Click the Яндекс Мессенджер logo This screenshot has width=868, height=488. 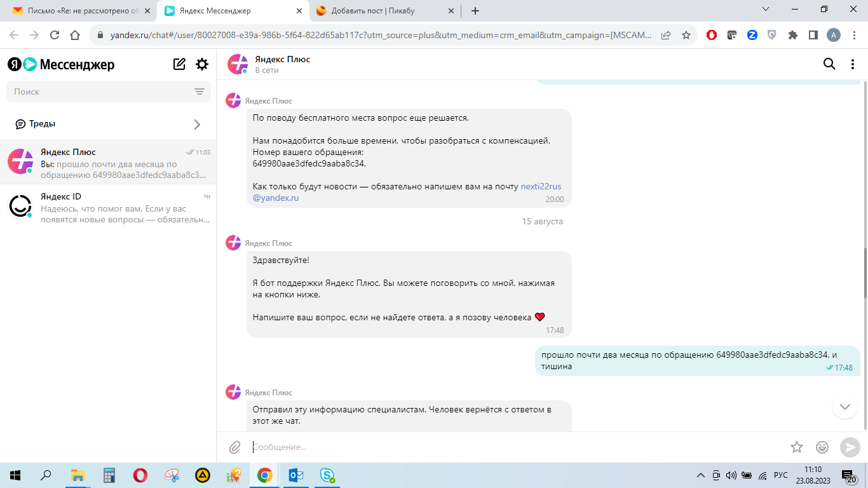point(61,64)
